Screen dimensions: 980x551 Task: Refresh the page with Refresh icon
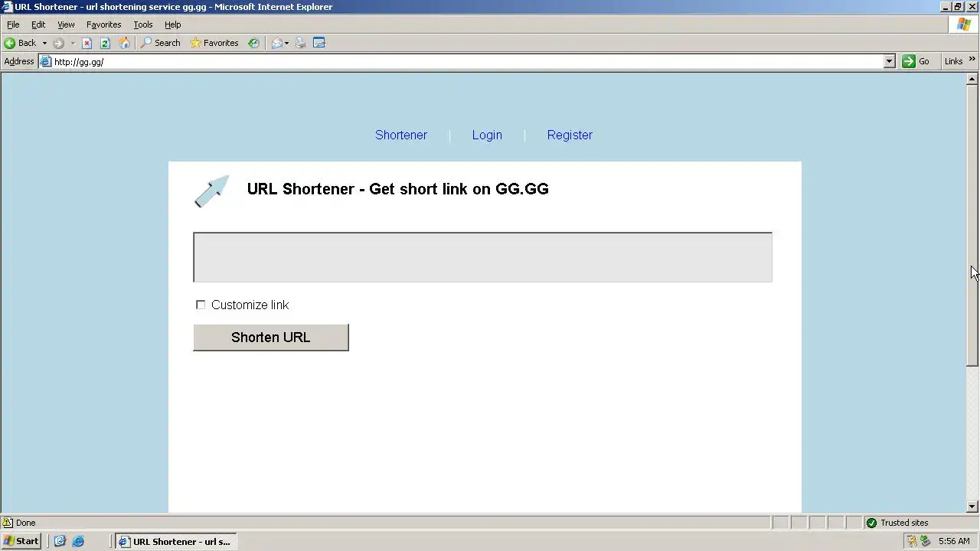click(x=105, y=43)
